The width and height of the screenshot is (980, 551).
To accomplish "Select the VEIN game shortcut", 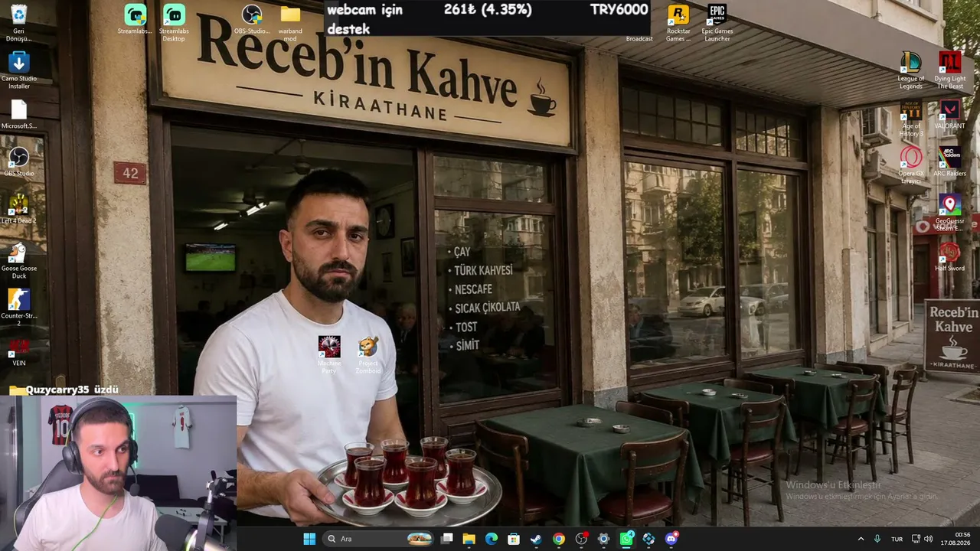I will (19, 352).
